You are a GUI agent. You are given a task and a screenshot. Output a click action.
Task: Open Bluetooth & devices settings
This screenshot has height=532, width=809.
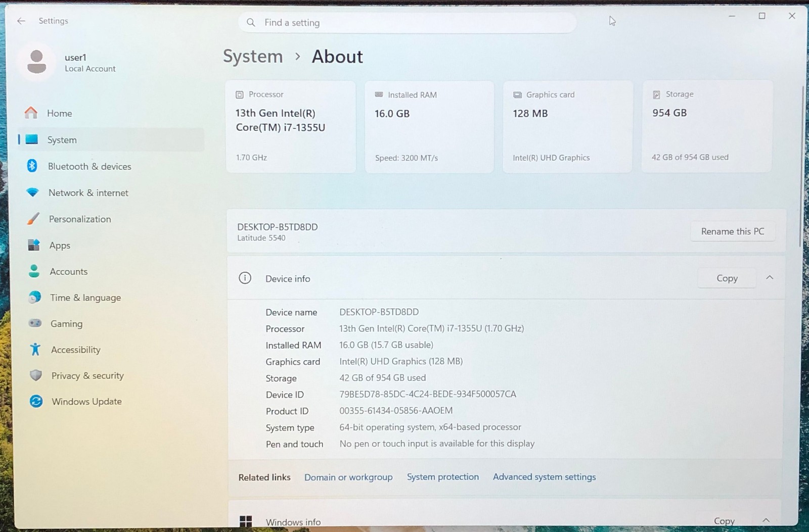pyautogui.click(x=111, y=166)
